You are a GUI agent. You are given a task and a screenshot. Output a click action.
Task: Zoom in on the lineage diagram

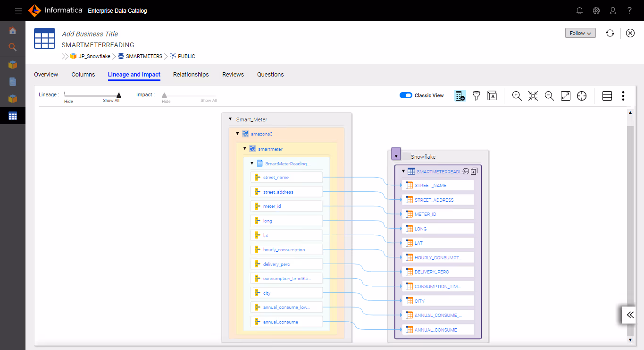point(517,96)
